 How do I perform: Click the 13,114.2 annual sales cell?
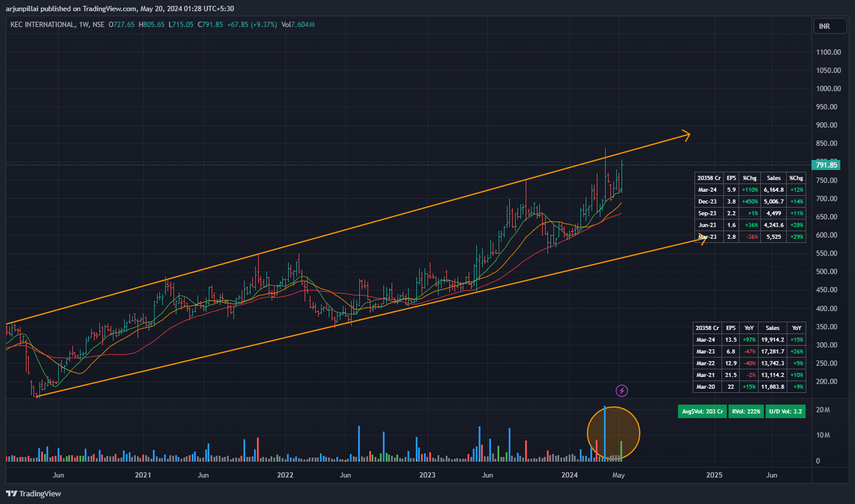773,375
